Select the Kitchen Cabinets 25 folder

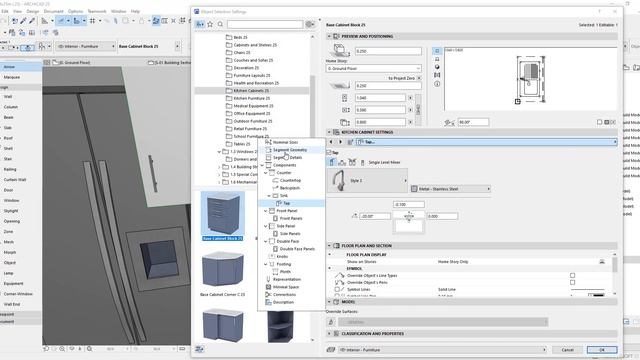pyautogui.click(x=251, y=91)
